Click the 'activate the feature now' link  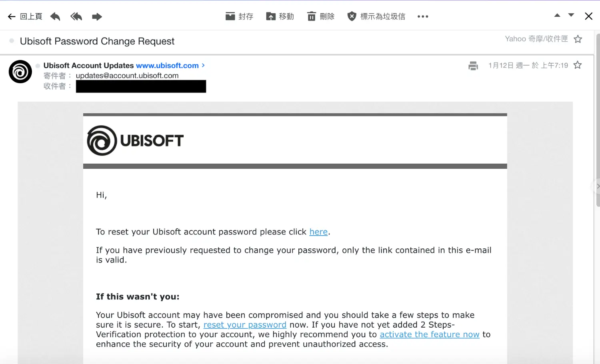pos(429,334)
